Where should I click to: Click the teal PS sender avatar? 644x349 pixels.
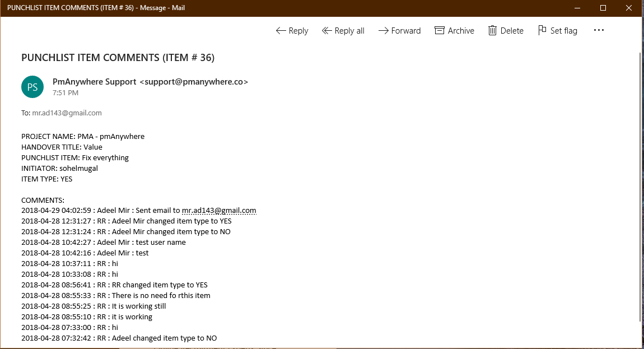[x=32, y=87]
